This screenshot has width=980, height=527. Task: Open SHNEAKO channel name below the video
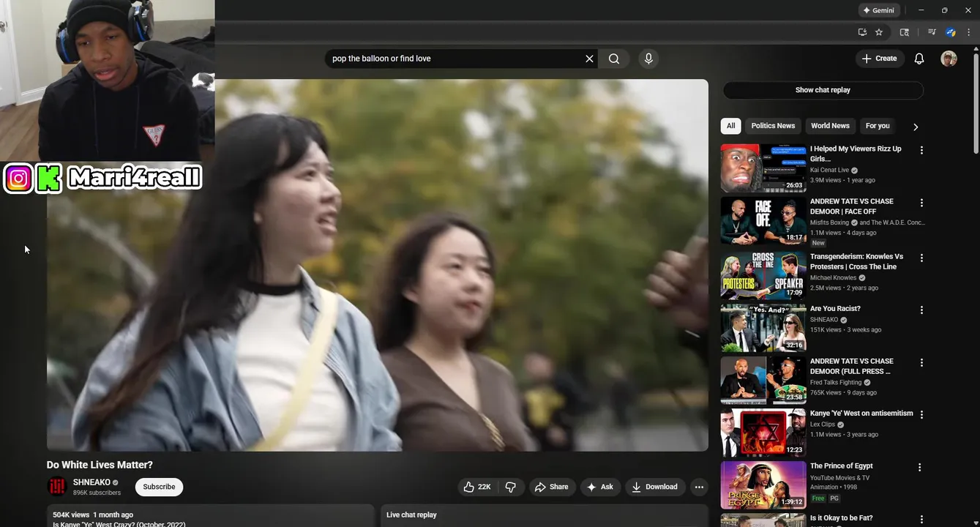[x=91, y=482]
